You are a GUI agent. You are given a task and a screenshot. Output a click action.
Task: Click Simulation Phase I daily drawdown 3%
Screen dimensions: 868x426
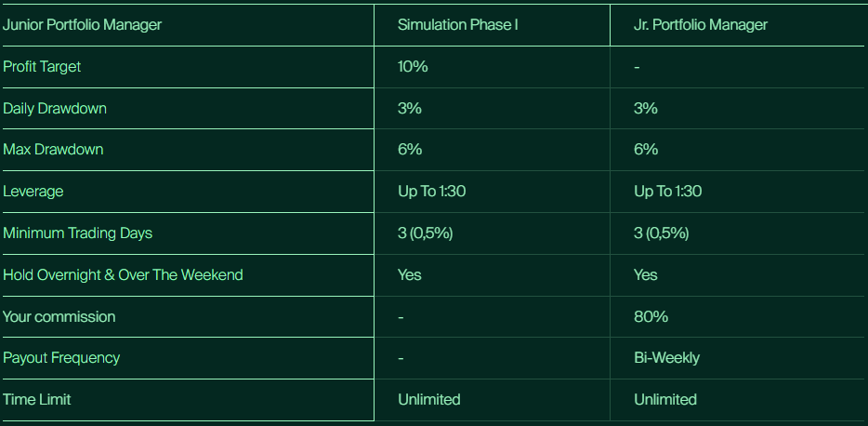410,108
